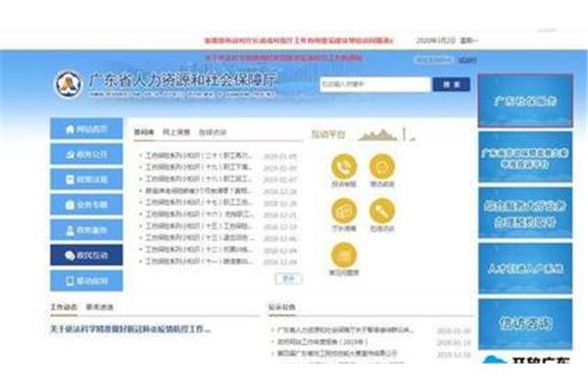Open the second blue banner with two text lines
This screenshot has height=392, width=588.
click(x=525, y=157)
